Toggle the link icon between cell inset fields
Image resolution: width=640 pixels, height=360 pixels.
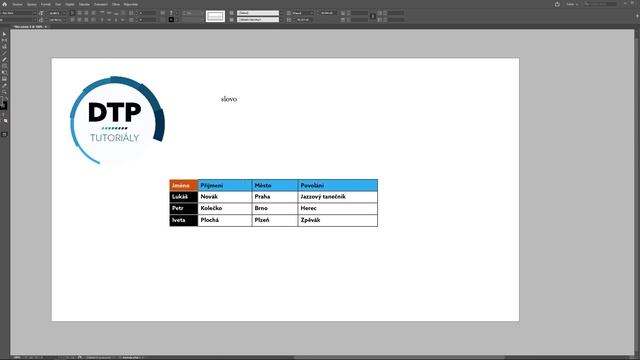point(373,16)
